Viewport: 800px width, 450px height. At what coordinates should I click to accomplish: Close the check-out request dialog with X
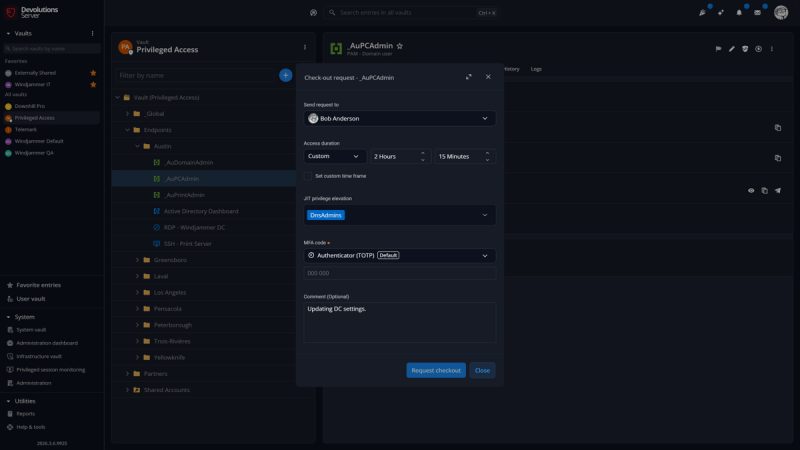click(x=488, y=77)
